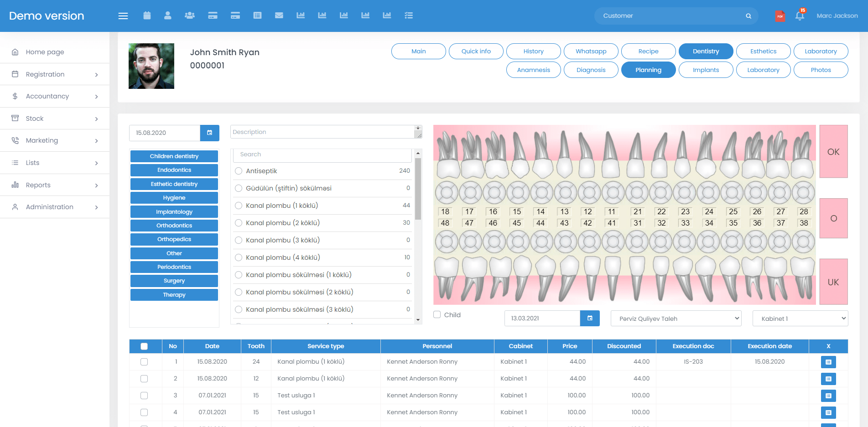
Task: Click details icon for row 1
Action: (828, 362)
